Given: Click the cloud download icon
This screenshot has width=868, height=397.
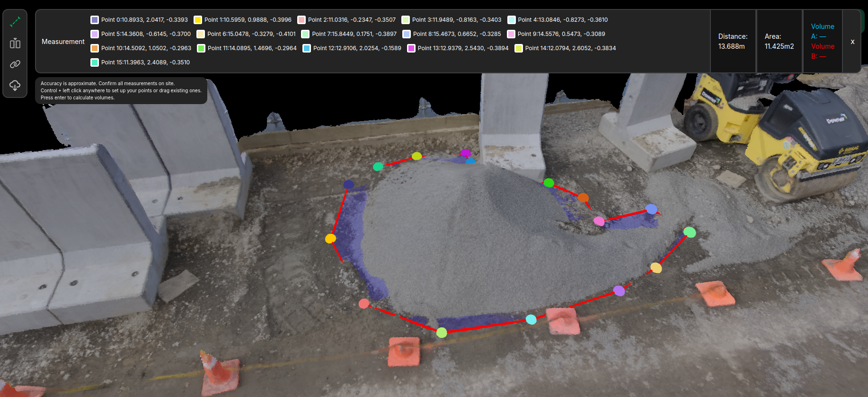Looking at the screenshot, I should 15,85.
